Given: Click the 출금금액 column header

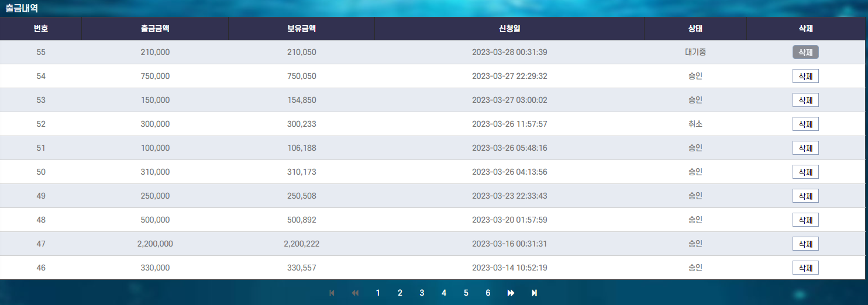Looking at the screenshot, I should pos(155,29).
